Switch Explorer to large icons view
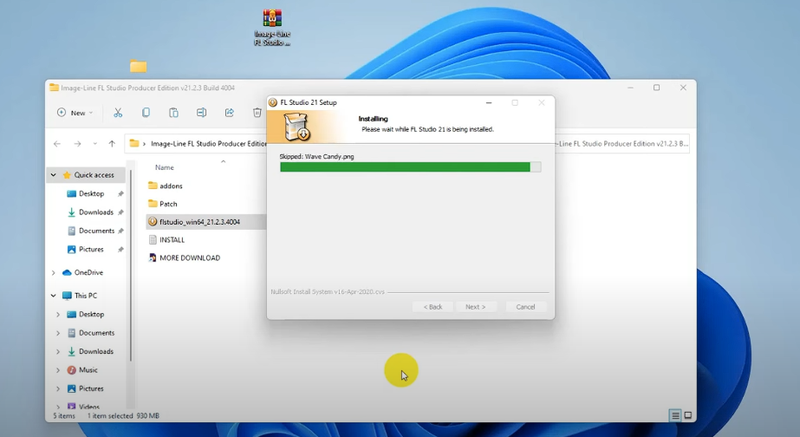Viewport: 800px width, 437px height. click(x=688, y=416)
